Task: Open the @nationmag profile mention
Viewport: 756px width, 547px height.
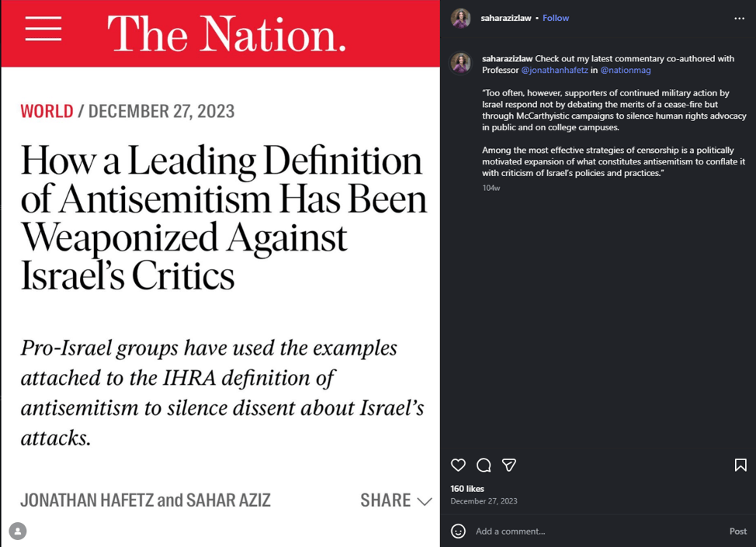Action: [x=626, y=71]
